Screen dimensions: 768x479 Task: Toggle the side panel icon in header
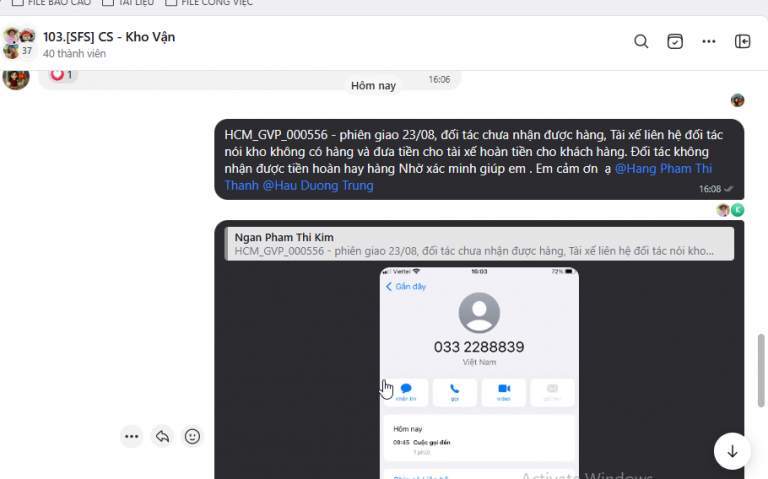pyautogui.click(x=743, y=41)
